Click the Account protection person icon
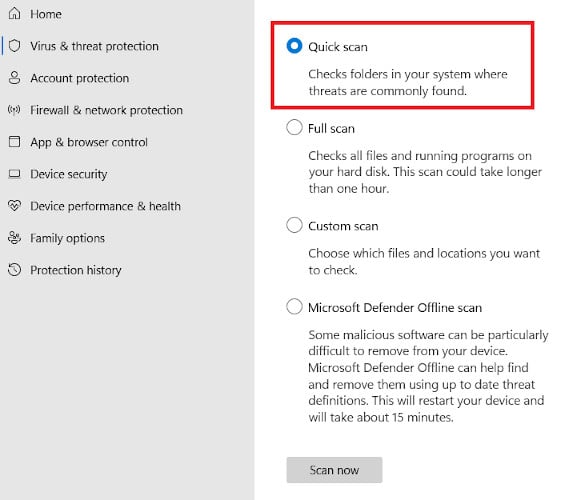The width and height of the screenshot is (573, 500). 15,78
